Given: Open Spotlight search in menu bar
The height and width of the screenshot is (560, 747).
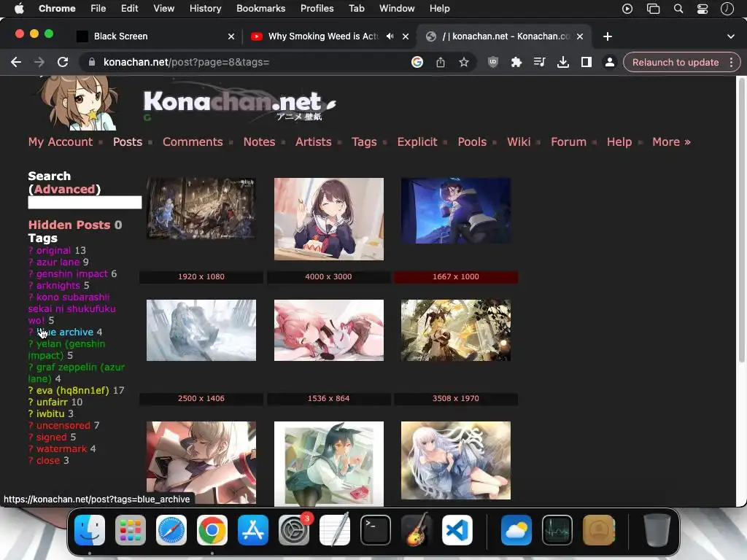Looking at the screenshot, I should [x=678, y=9].
